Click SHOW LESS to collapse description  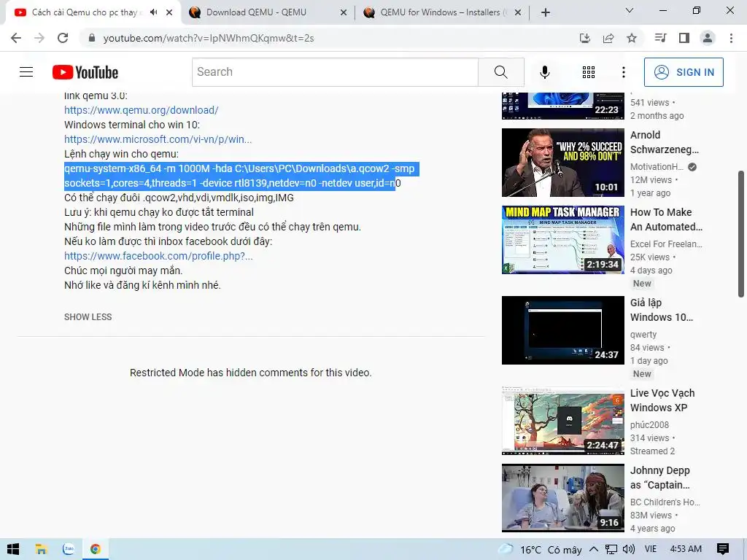[88, 317]
